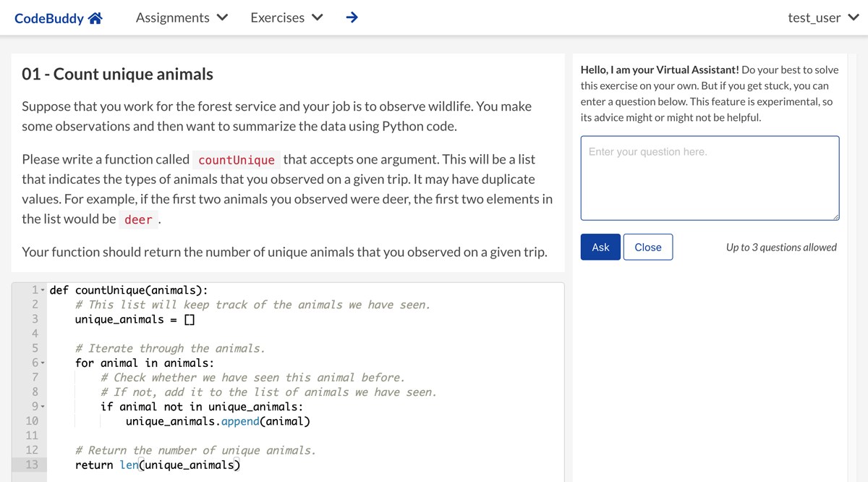The image size is (868, 482).
Task: Expand the Exercises dropdown menu
Action: 286,17
